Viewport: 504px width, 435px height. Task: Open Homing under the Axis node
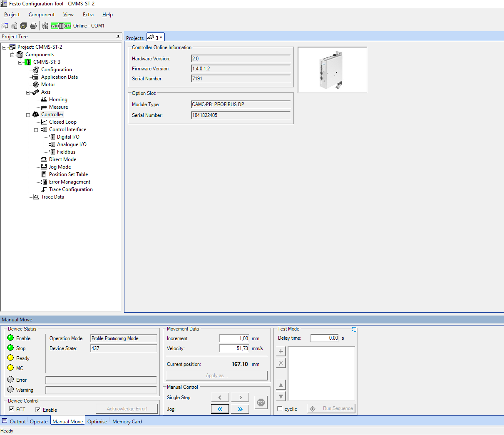(x=58, y=99)
